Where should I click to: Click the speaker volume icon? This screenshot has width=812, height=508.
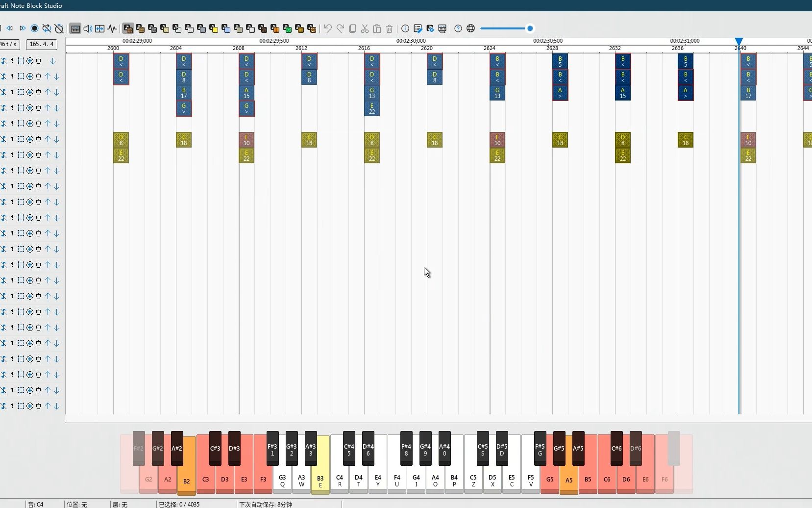[88, 28]
